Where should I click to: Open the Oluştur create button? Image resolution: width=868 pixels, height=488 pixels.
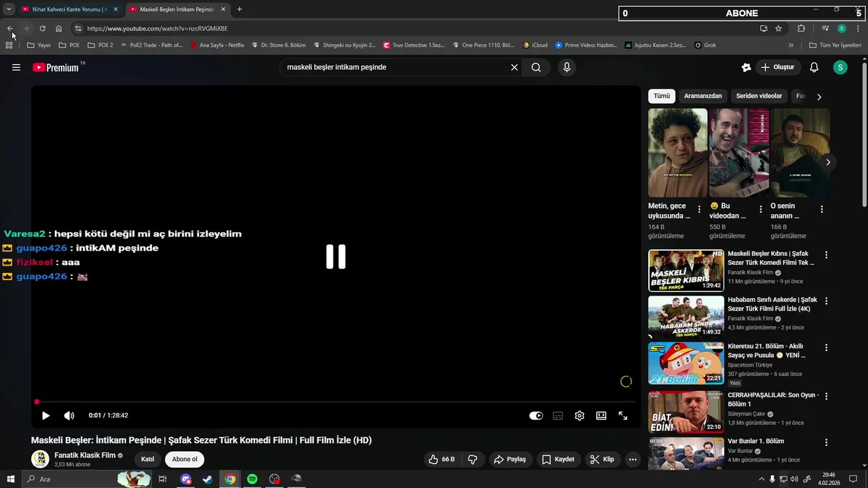click(777, 67)
